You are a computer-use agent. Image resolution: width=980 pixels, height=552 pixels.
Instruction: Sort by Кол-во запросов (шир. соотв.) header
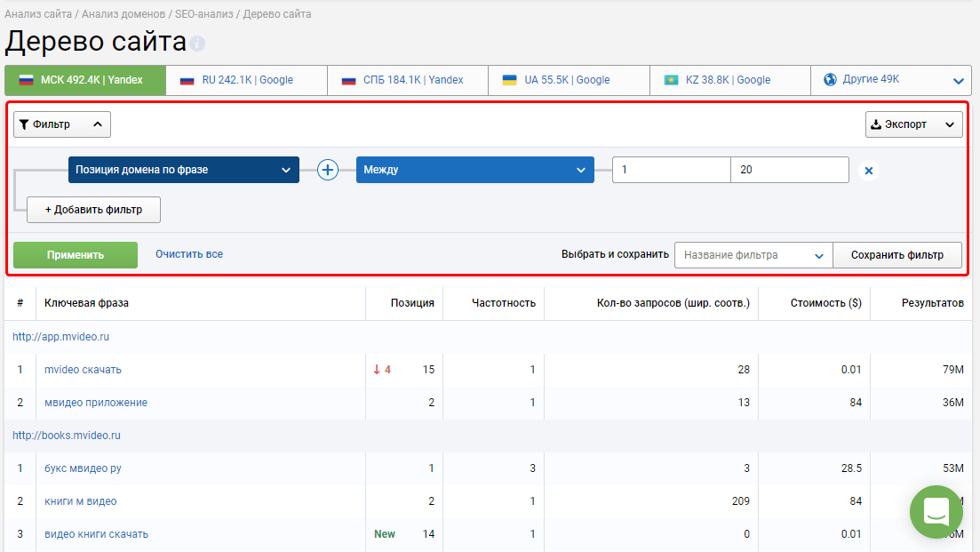tap(673, 303)
